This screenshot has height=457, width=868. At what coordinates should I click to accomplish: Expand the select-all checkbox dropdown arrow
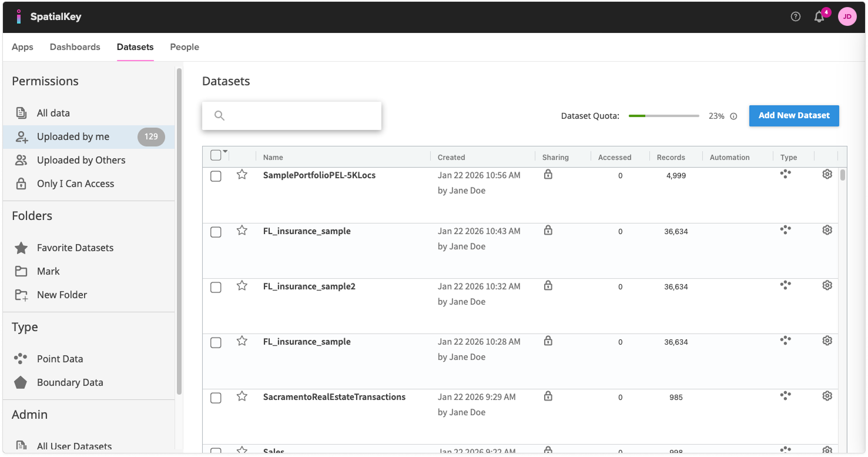pyautogui.click(x=225, y=152)
